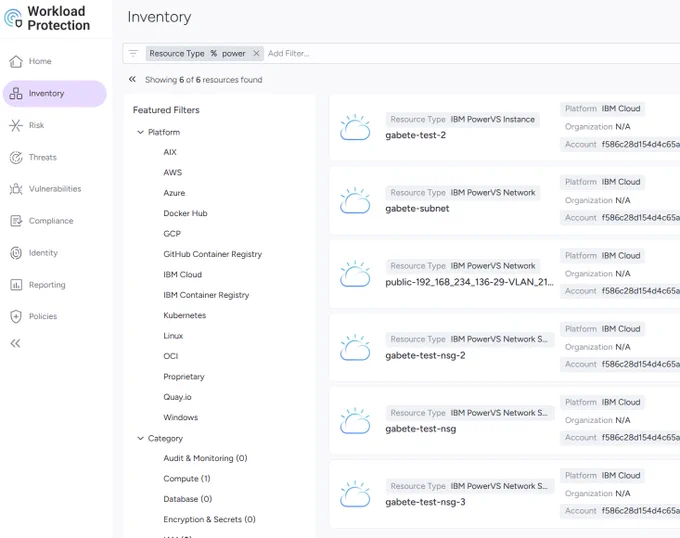Screen dimensions: 680x538
Task: Click the Vulnerabilities bug icon
Action: [x=16, y=189]
